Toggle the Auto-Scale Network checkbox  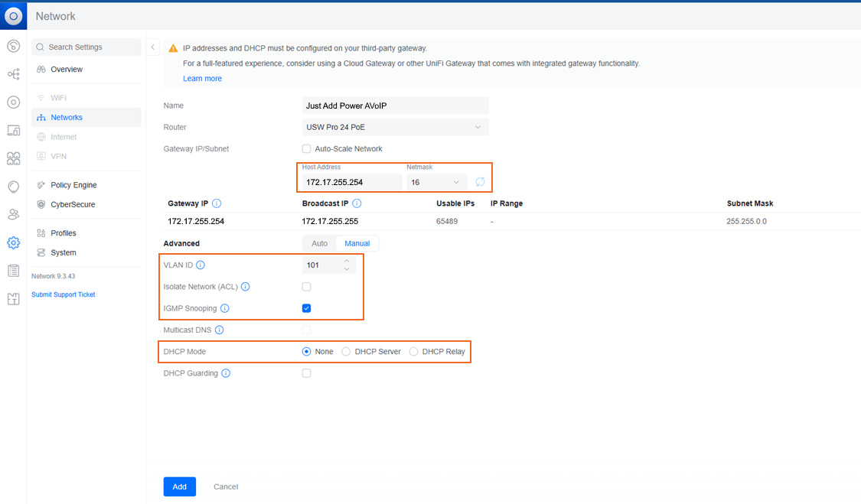(306, 149)
